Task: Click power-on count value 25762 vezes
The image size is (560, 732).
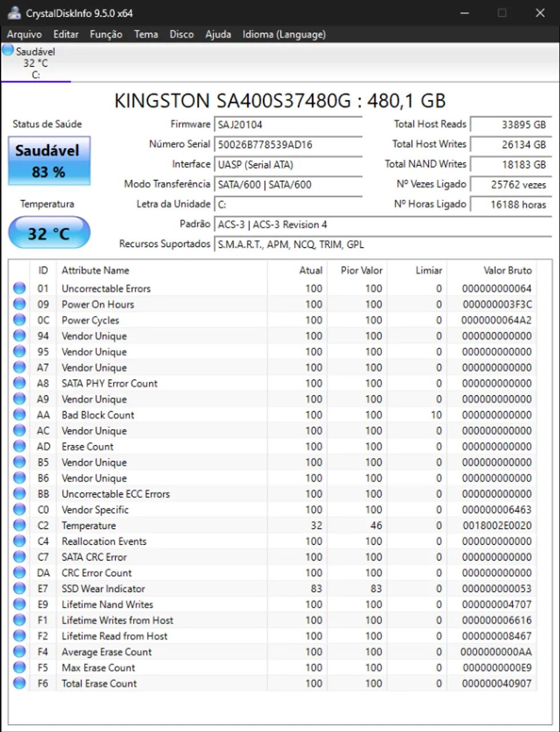Action: pyautogui.click(x=511, y=185)
